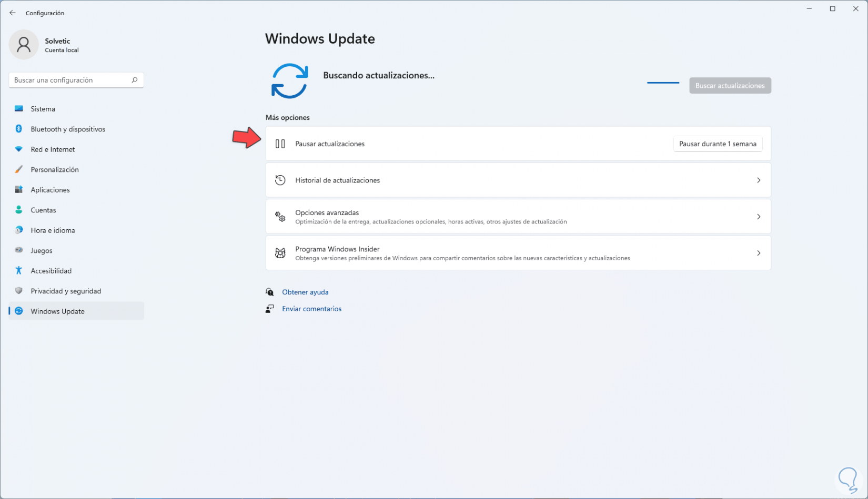Click the Historial de actualizaciones clock icon
Viewport: 868px width, 499px height.
click(x=280, y=180)
